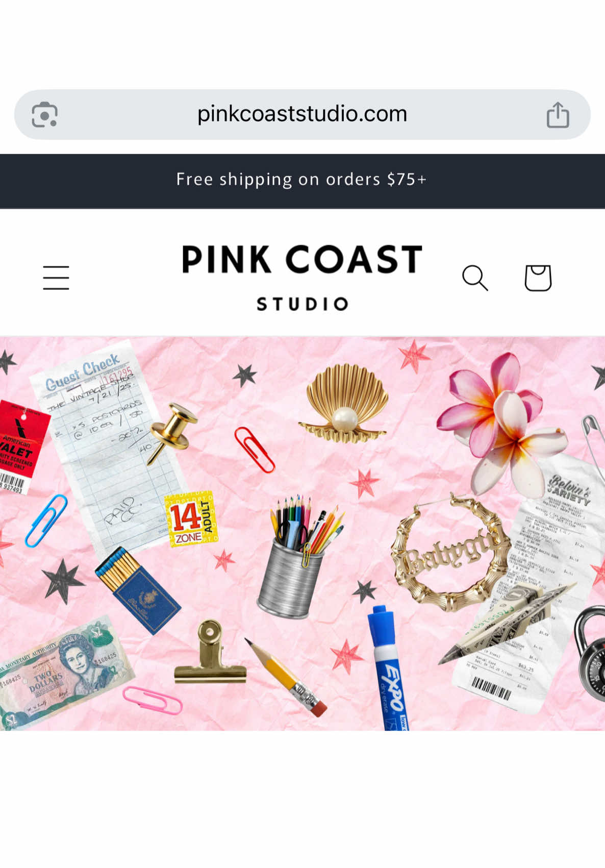Click the yellow 14 Zone ticket
605x868 pixels.
tap(191, 519)
